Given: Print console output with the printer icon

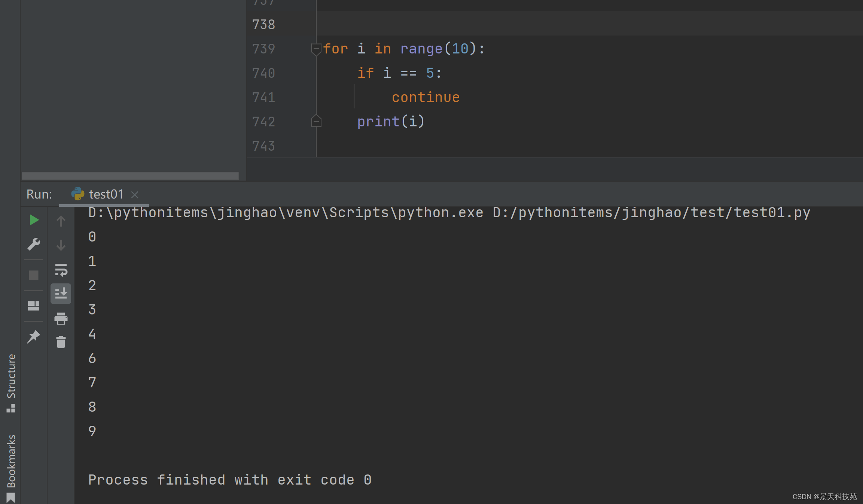Looking at the screenshot, I should pos(61,319).
